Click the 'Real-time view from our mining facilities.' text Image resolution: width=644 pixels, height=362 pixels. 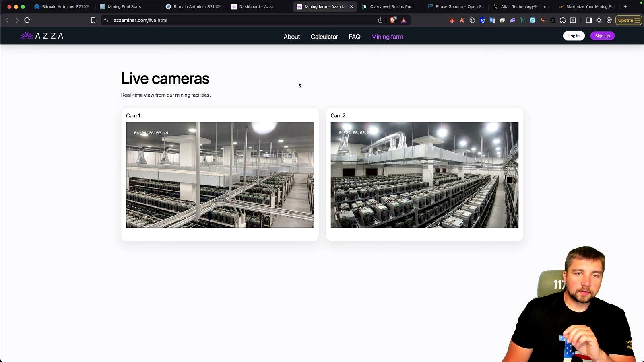[x=166, y=95]
